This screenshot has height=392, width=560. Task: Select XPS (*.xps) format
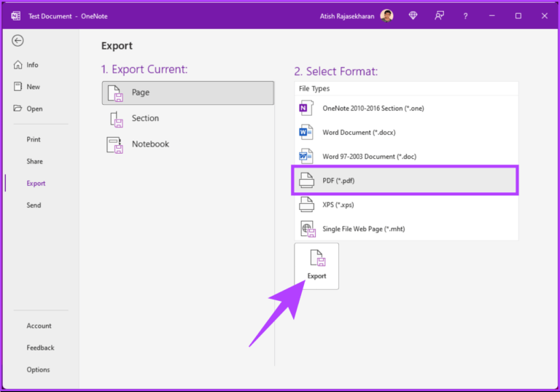[406, 205]
